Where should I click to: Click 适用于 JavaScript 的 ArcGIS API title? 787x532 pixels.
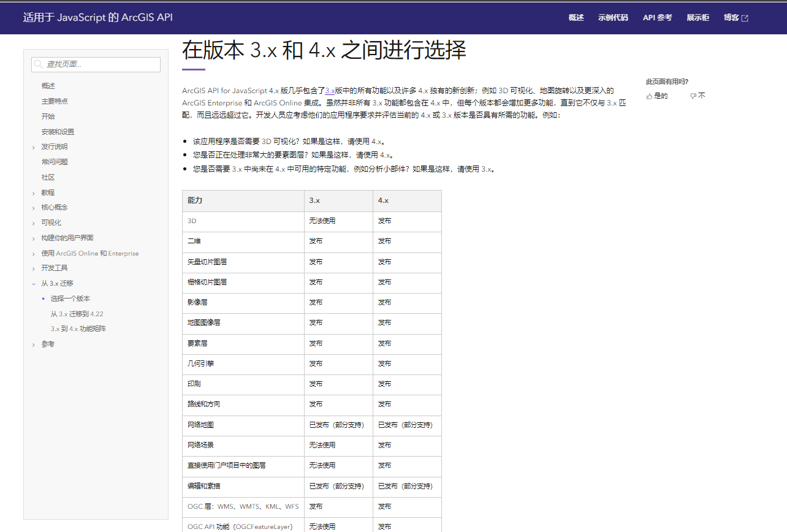98,17
